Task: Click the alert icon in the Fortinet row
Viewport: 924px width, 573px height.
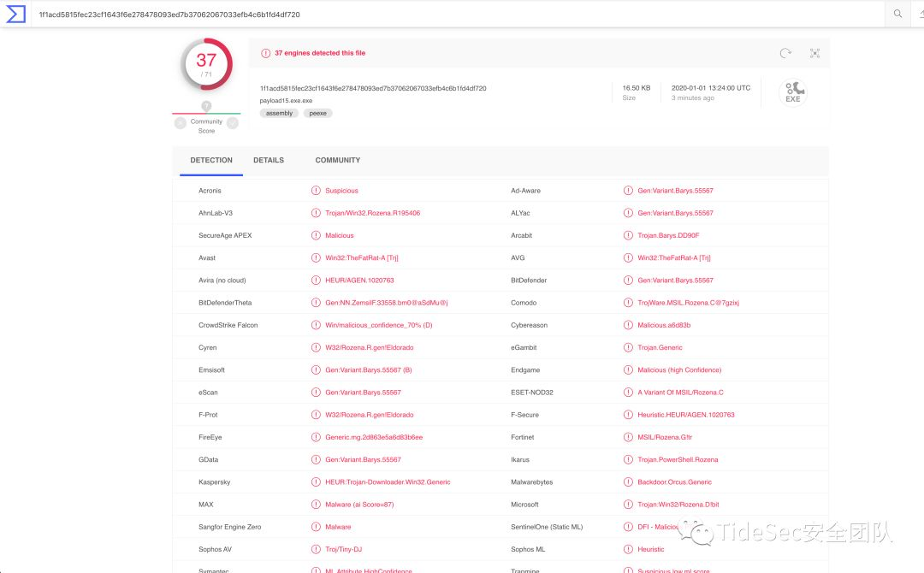Action: click(x=628, y=438)
